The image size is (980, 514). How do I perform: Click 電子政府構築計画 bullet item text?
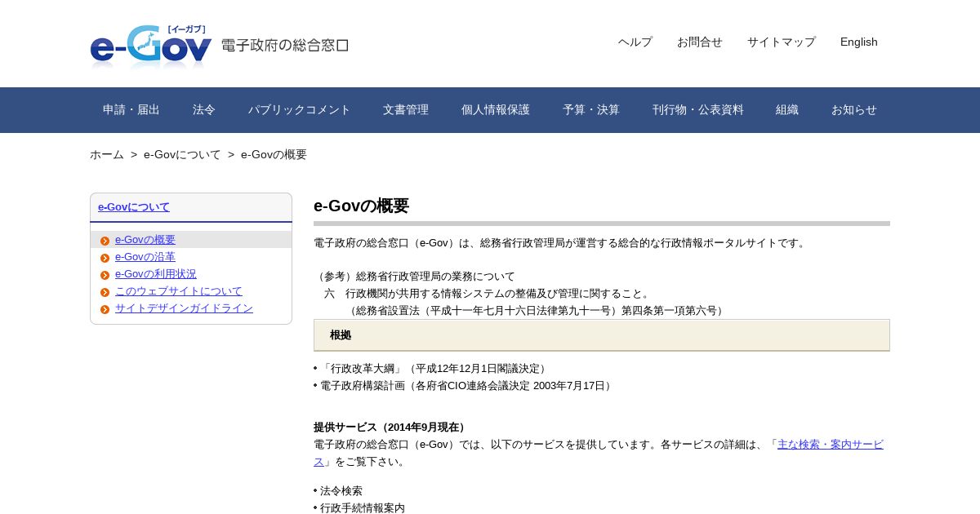point(467,386)
